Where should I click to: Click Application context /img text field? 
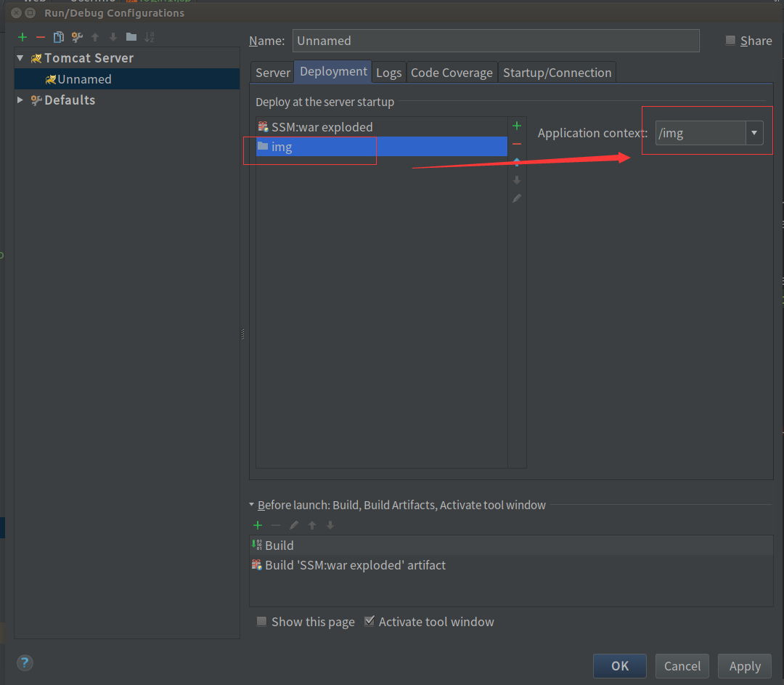(701, 133)
